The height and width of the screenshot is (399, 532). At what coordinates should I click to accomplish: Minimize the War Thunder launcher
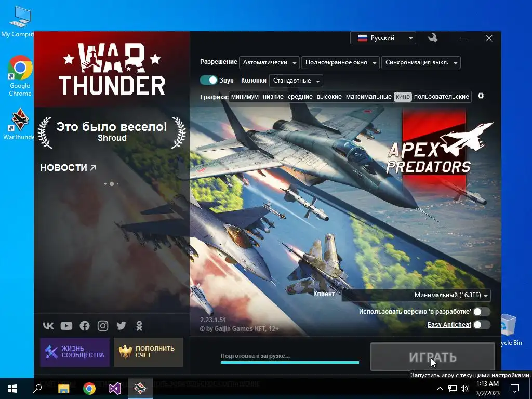tap(464, 38)
